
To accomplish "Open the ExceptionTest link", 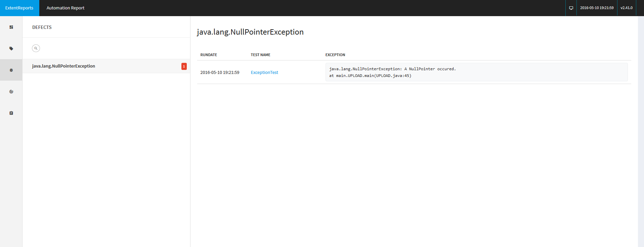I will point(264,73).
